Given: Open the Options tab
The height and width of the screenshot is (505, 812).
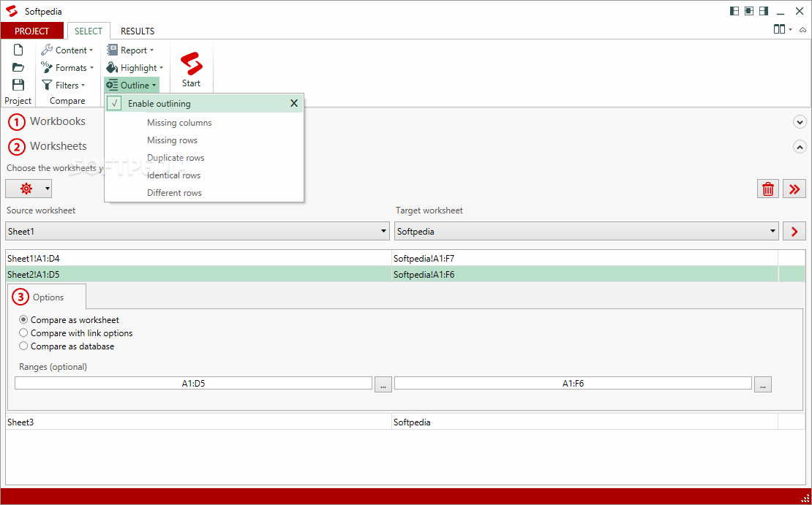Looking at the screenshot, I should pyautogui.click(x=47, y=297).
